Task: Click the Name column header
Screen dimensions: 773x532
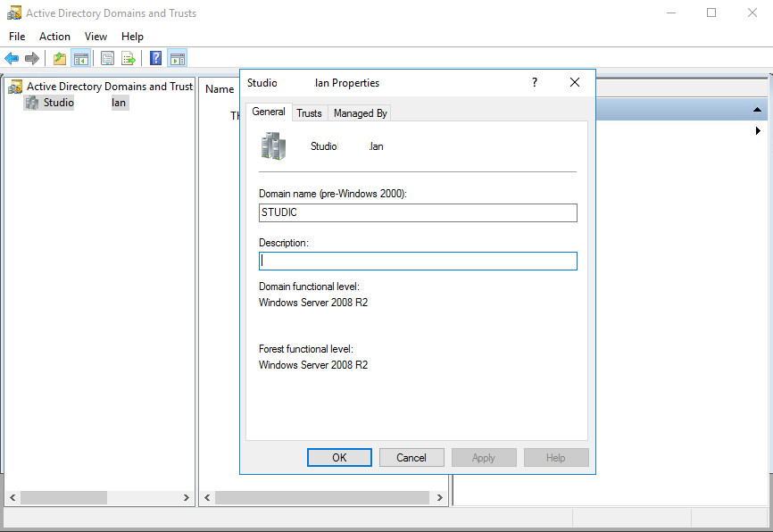Action: [220, 89]
